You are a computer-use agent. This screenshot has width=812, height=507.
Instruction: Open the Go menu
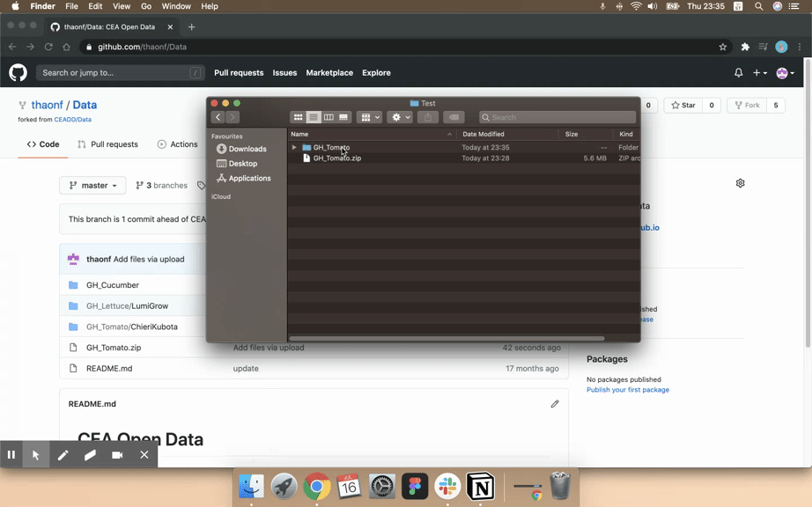[x=146, y=6]
